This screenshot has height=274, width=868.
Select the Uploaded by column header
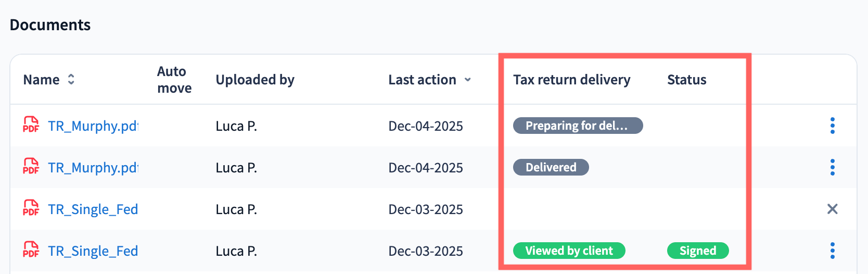click(255, 80)
